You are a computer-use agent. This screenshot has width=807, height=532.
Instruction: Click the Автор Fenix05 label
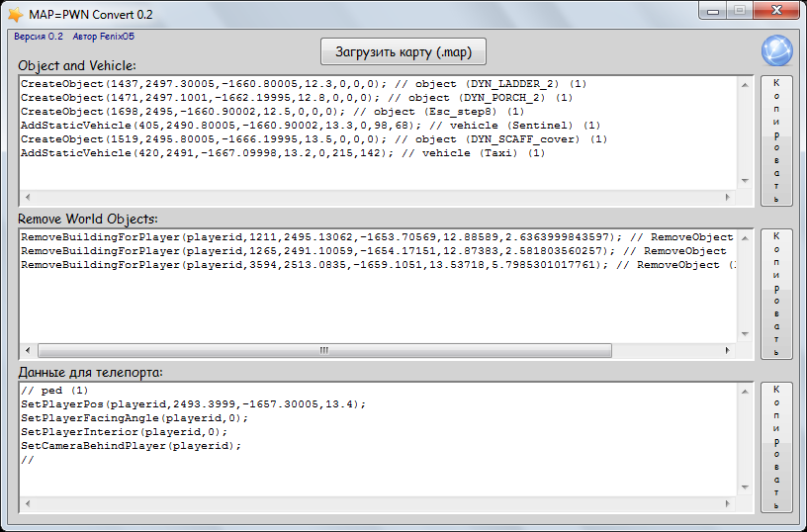pos(104,37)
